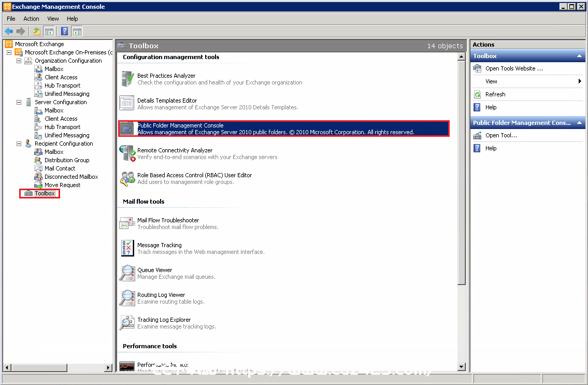Click the Forward arrow toolbar icon
Viewport: 588px width, 385px height.
(21, 31)
